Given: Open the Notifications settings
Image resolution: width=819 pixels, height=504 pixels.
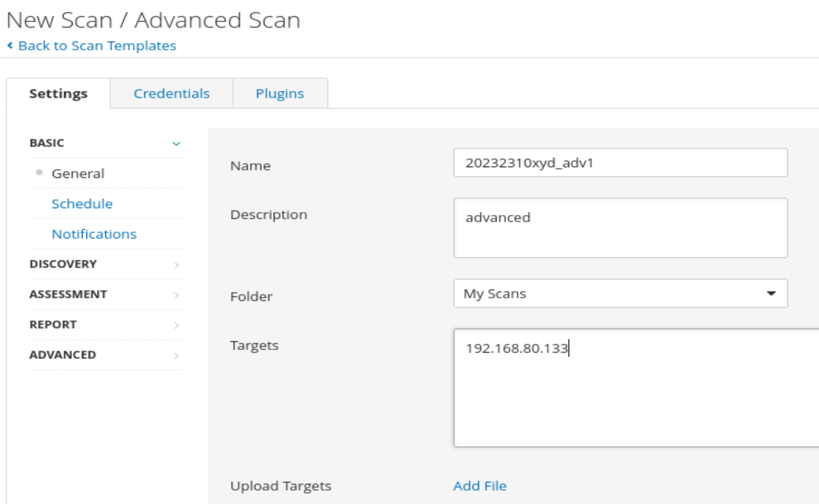Looking at the screenshot, I should [x=94, y=234].
